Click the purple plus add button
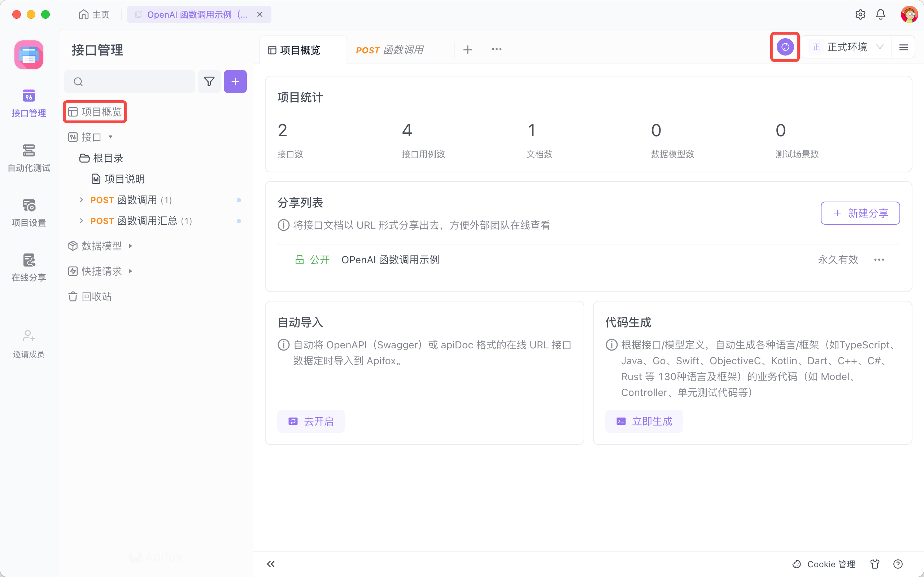This screenshot has height=577, width=924. coord(235,81)
